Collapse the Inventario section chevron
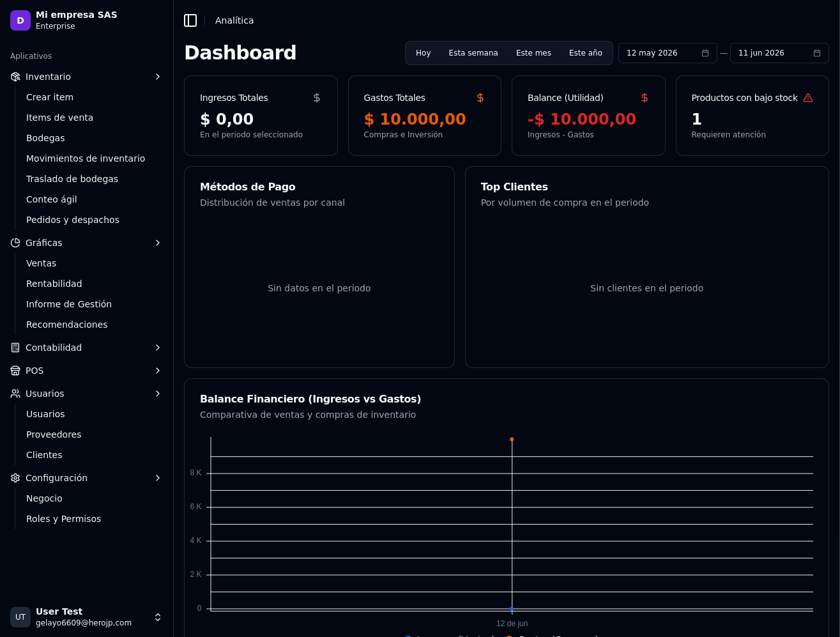840x637 pixels. click(158, 77)
